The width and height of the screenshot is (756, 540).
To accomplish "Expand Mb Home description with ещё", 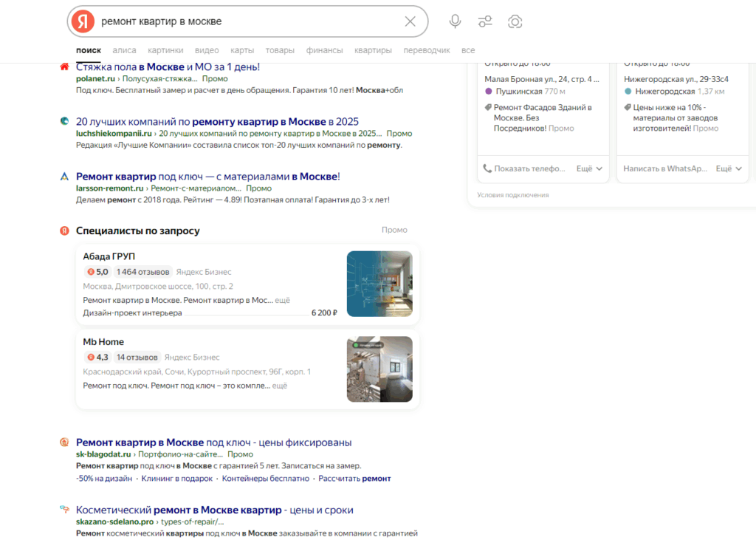I will tap(280, 386).
